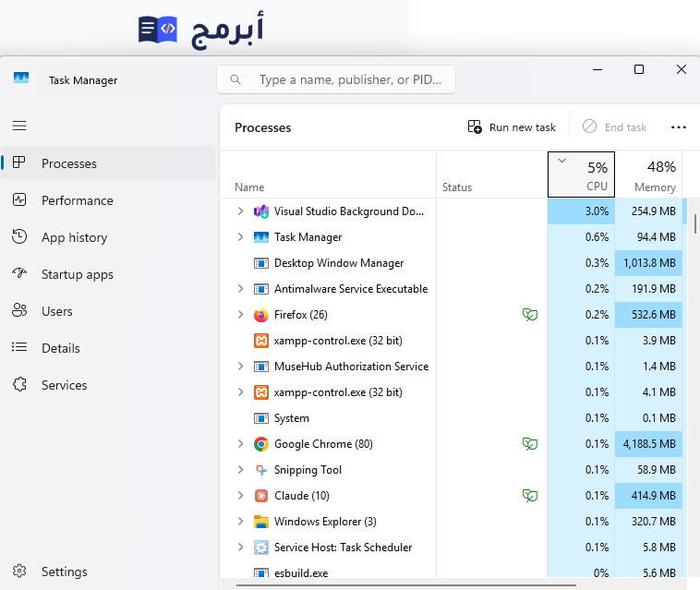The width and height of the screenshot is (700, 590).
Task: Click the Startup apps gauge icon
Action: [19, 272]
